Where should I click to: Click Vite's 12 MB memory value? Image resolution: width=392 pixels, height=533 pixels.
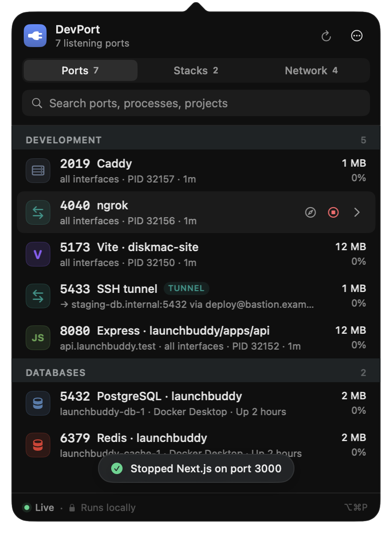[351, 247]
